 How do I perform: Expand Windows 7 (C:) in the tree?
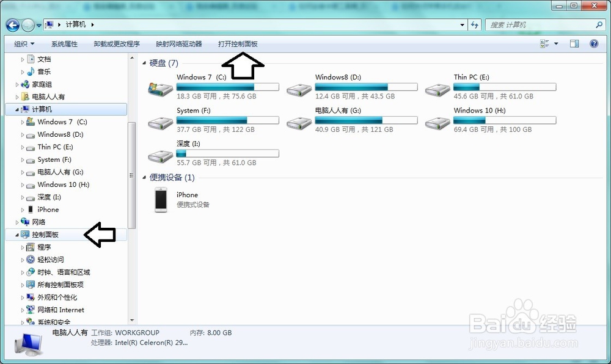tap(22, 122)
